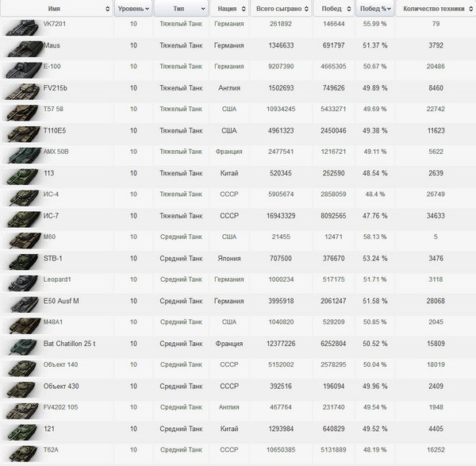Open the FV215b tank name link
Screen dimensions: 476x466
click(56, 88)
